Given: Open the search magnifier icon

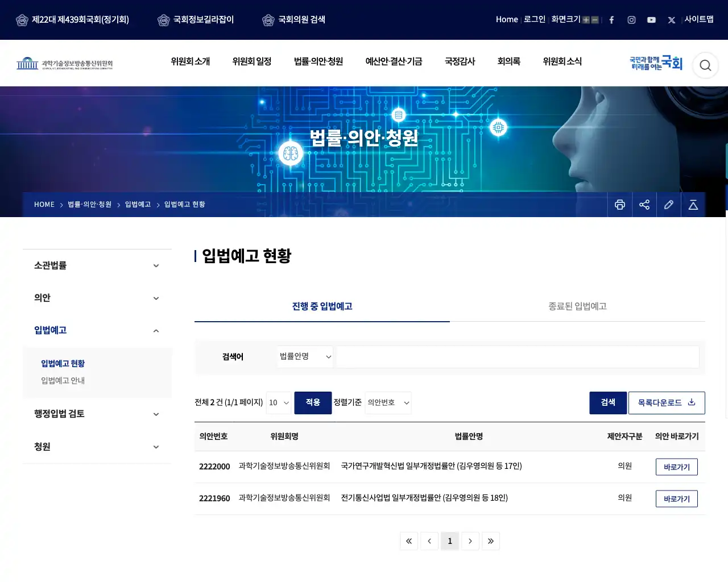Looking at the screenshot, I should tap(705, 65).
